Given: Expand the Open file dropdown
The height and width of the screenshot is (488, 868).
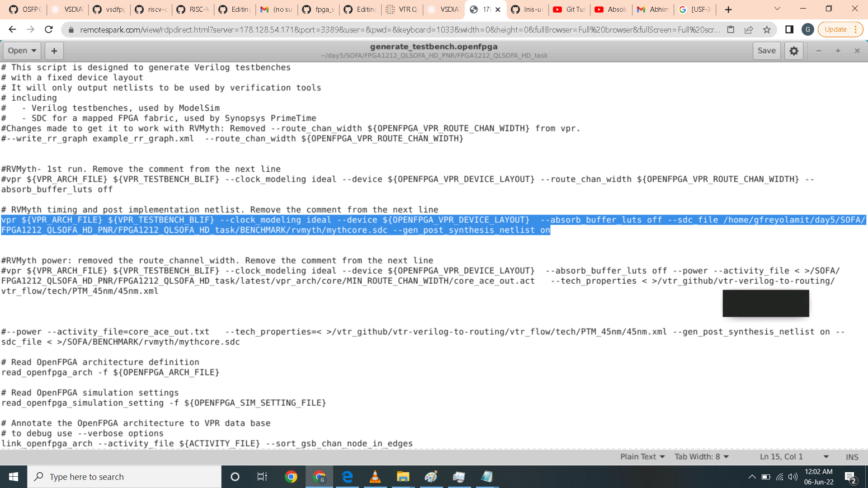Looking at the screenshot, I should click(x=22, y=51).
